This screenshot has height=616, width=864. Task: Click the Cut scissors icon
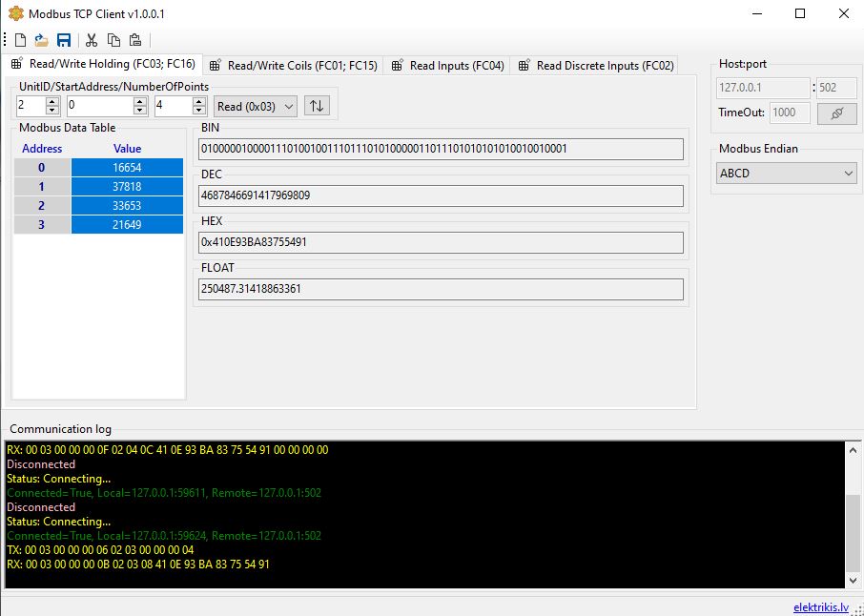(92, 40)
